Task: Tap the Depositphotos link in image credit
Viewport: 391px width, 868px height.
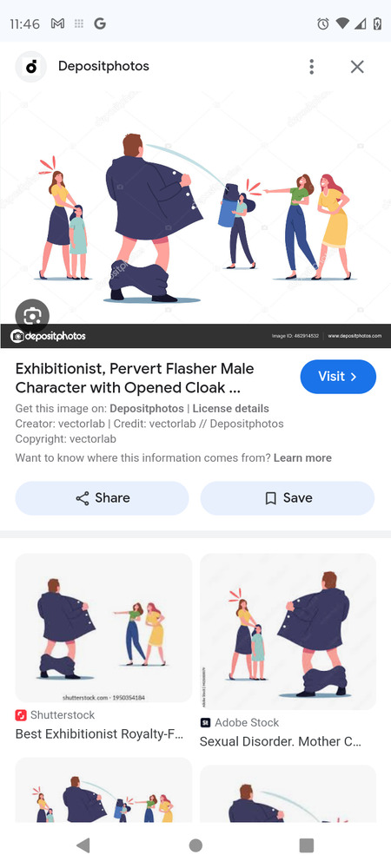Action: [147, 409]
